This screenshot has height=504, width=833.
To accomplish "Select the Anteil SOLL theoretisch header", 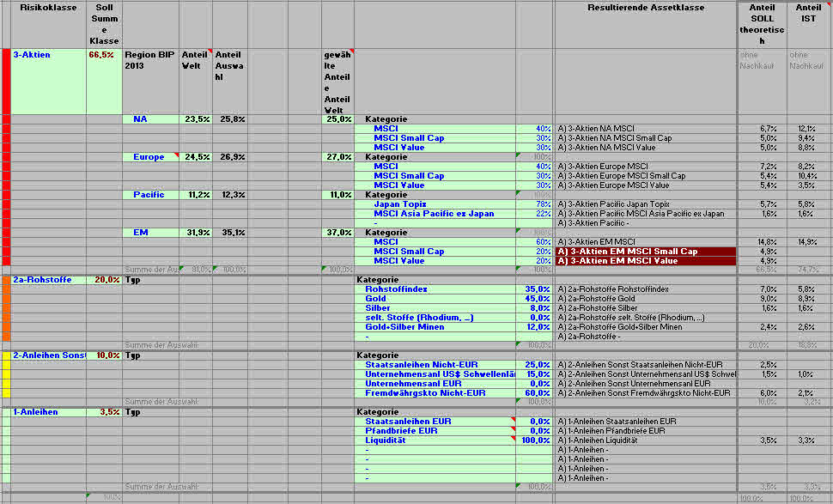I will 762,24.
